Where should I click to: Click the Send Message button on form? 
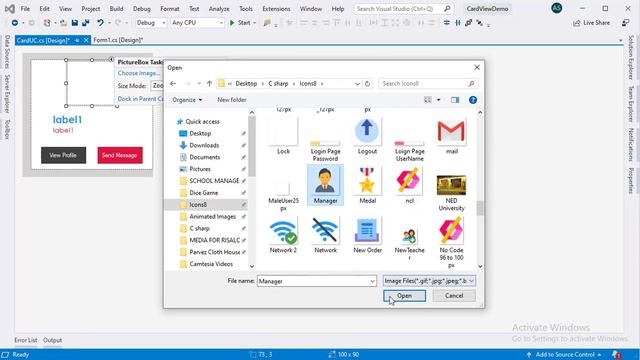click(x=120, y=155)
